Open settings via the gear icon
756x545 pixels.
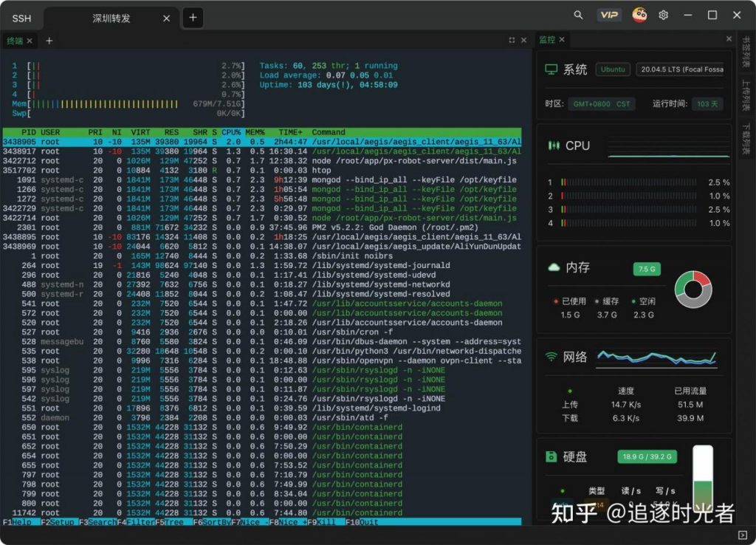click(664, 15)
